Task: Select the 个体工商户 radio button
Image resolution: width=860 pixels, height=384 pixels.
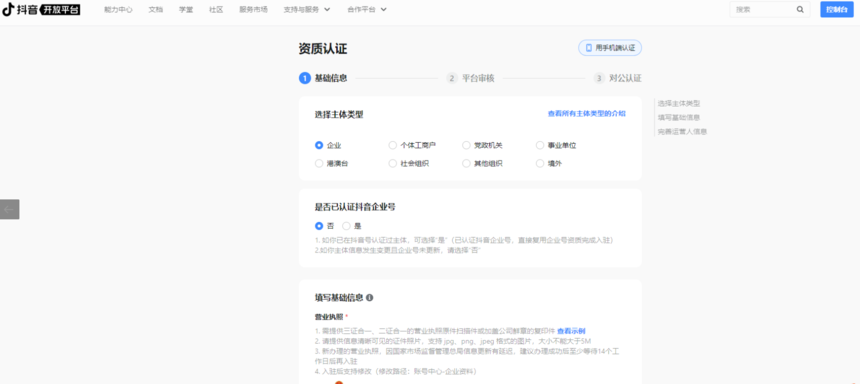Action: click(392, 145)
